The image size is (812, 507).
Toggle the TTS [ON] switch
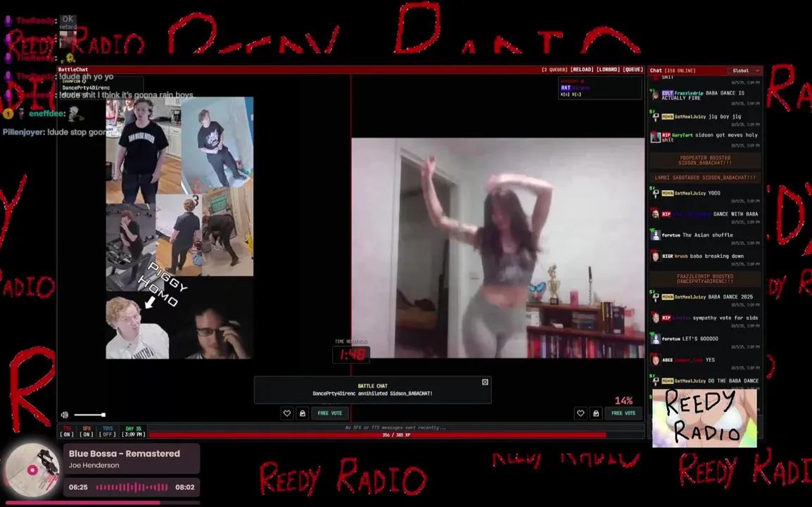(x=67, y=432)
